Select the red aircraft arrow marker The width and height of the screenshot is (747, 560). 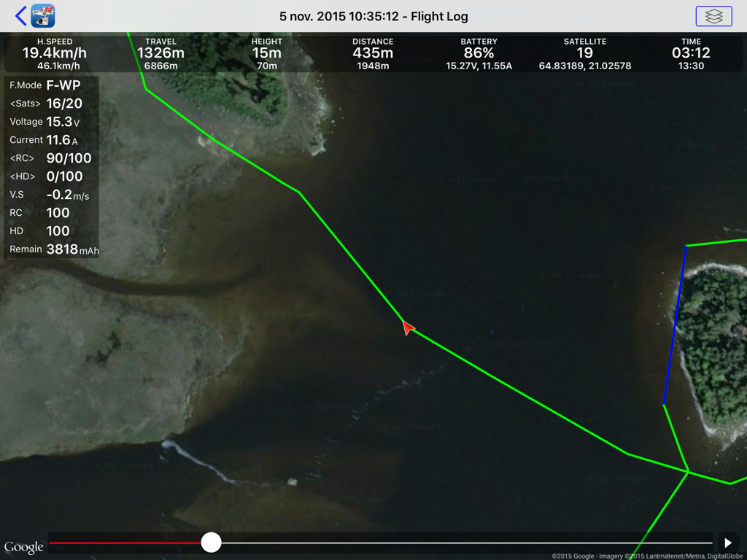(x=408, y=327)
